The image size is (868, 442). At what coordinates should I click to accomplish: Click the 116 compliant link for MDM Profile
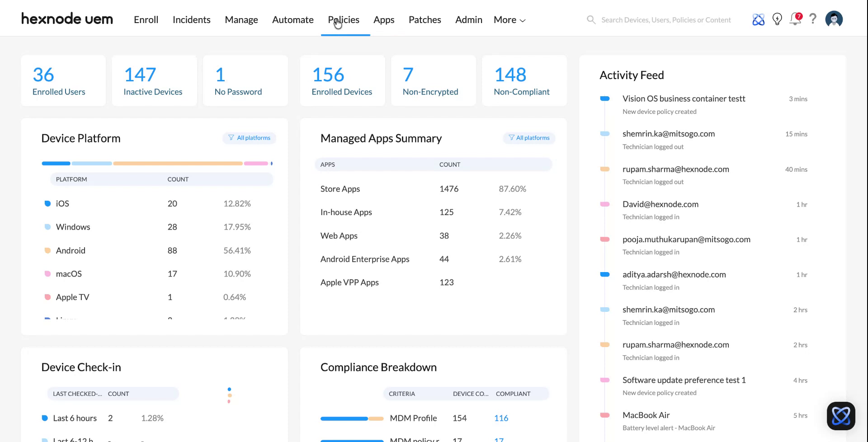pos(501,418)
